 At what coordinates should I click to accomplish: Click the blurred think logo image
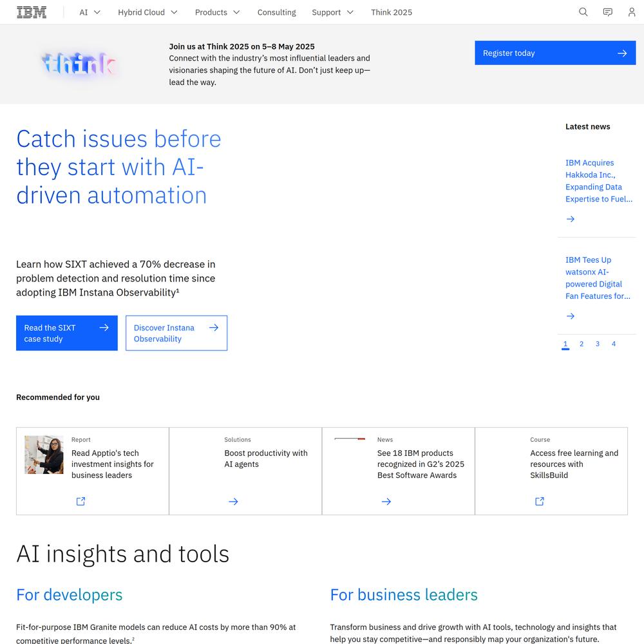click(x=79, y=64)
